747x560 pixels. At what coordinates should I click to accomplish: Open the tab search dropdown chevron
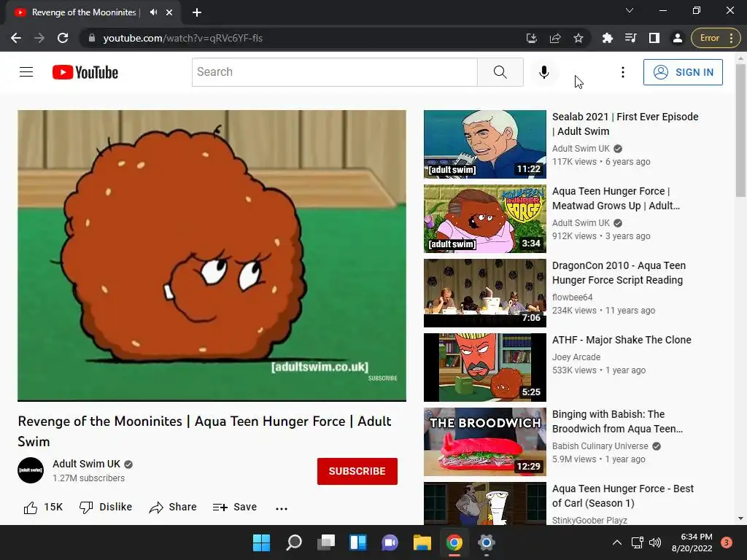(x=630, y=10)
